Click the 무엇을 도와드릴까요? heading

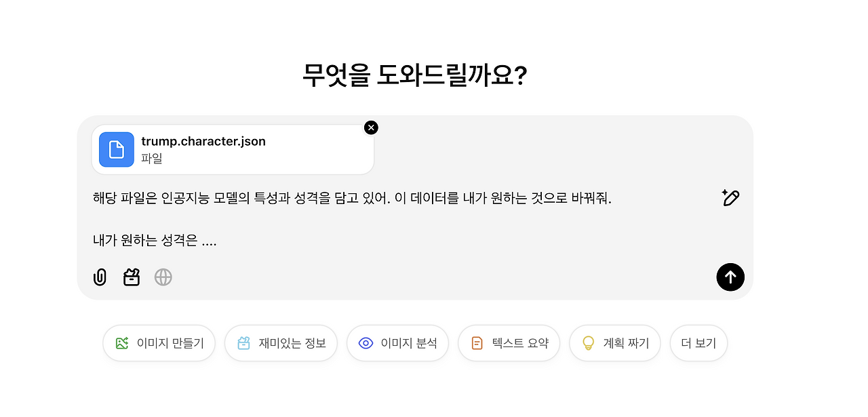click(x=415, y=76)
